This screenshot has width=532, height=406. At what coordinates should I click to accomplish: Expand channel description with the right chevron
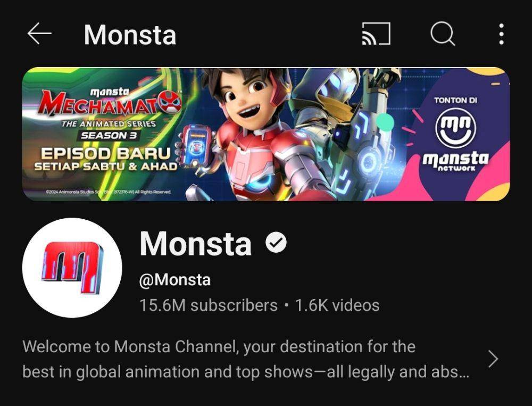point(493,359)
